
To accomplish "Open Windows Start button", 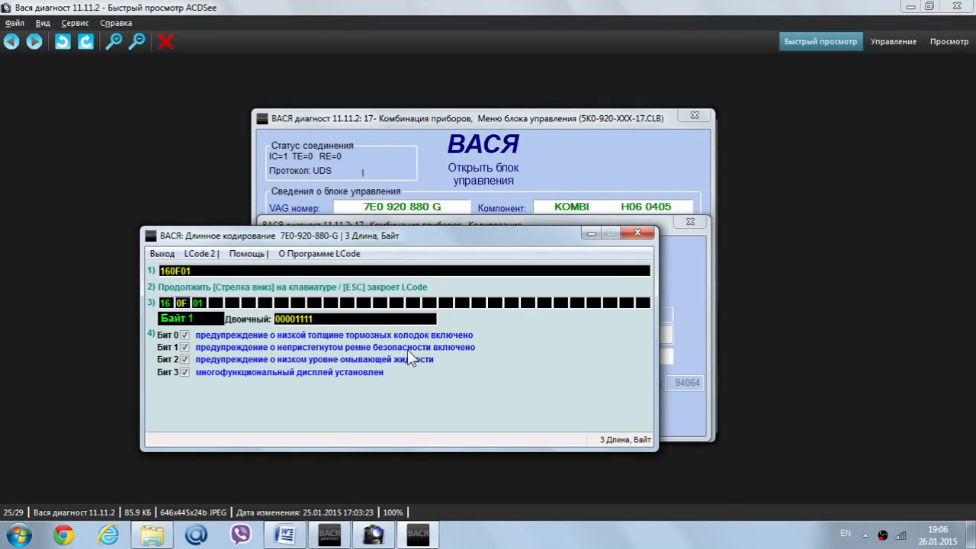I will 19,535.
